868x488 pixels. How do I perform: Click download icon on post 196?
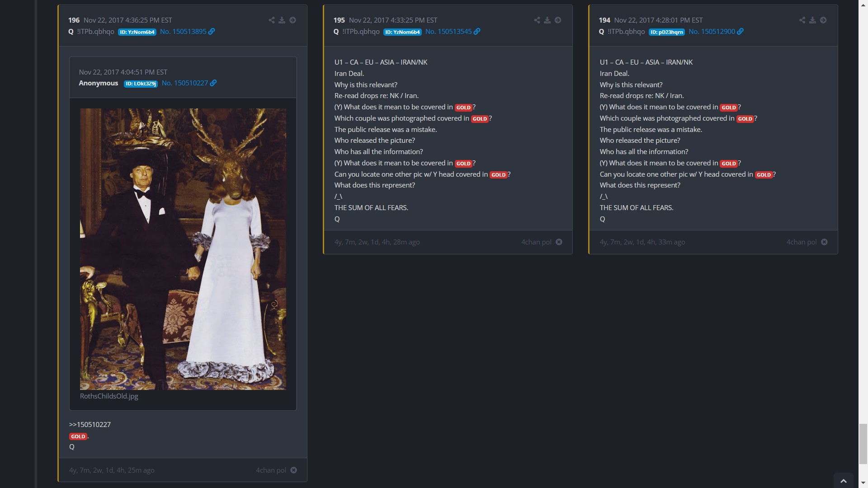click(x=282, y=20)
